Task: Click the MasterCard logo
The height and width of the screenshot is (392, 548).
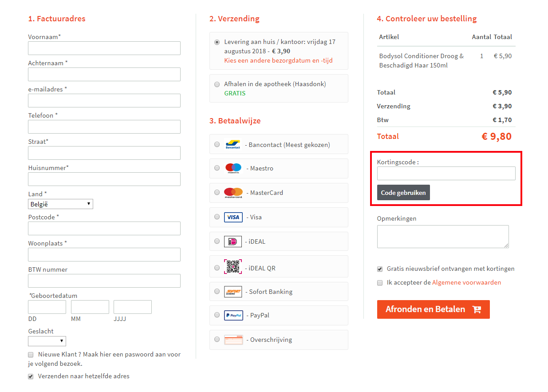Action: click(233, 193)
